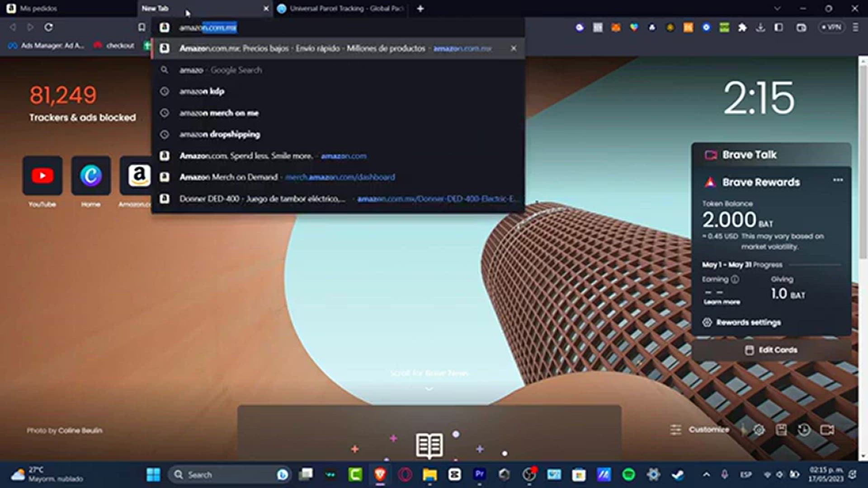Viewport: 868px width, 488px height.
Task: Click the address bar containing amazon.com.mx
Action: point(339,28)
